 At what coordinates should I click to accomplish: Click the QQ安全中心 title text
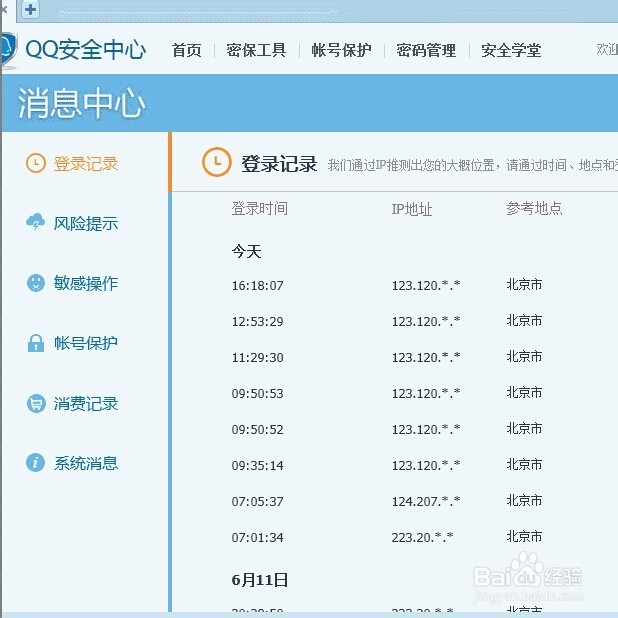coord(86,49)
